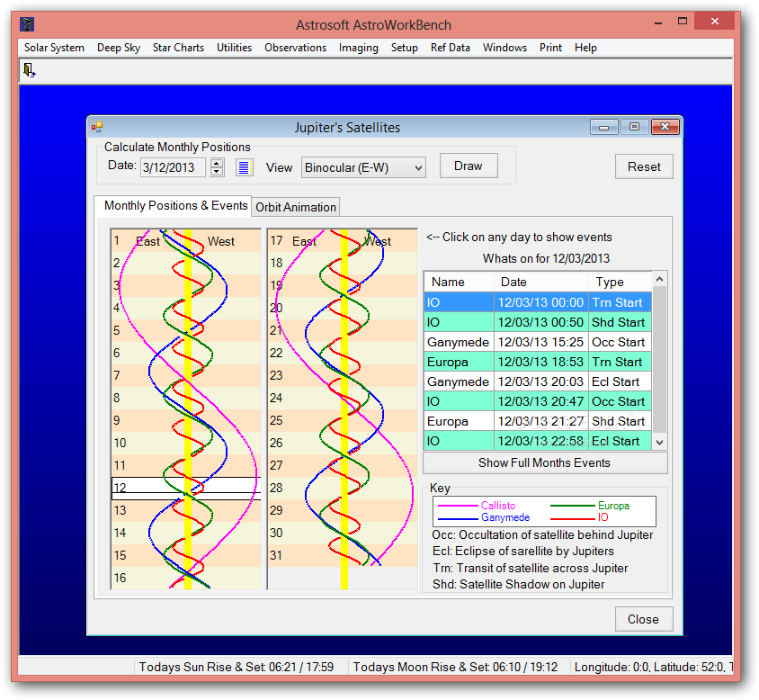Click the Europa green line in Key
759x700 pixels.
(573, 506)
